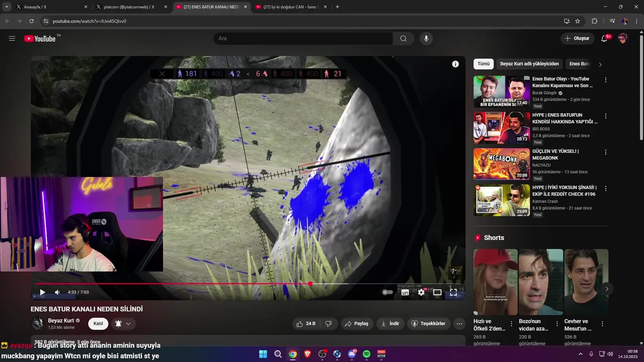Click the Paylaş share button
644x362 pixels.
click(x=356, y=323)
